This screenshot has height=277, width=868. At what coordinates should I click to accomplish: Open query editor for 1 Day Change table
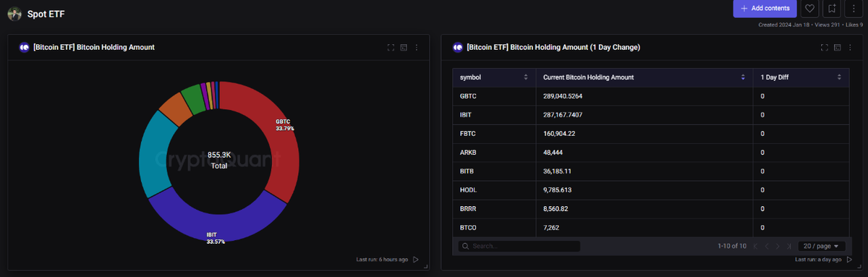pyautogui.click(x=837, y=48)
